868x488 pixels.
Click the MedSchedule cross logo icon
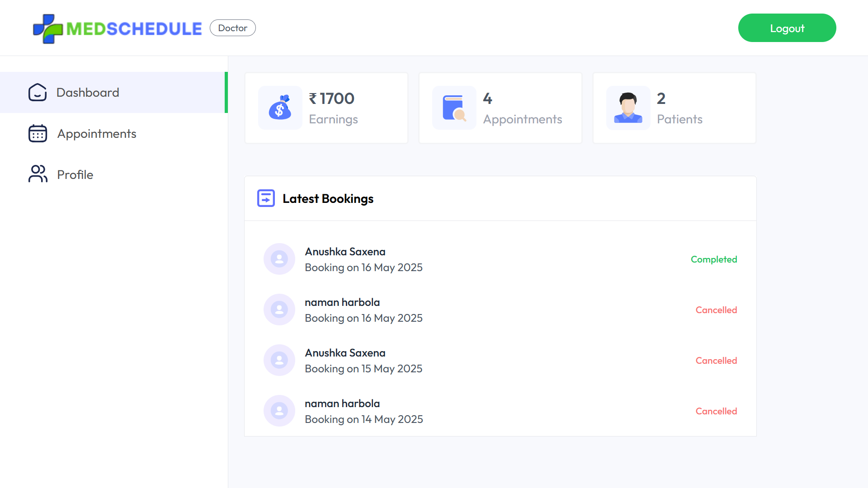pyautogui.click(x=48, y=28)
